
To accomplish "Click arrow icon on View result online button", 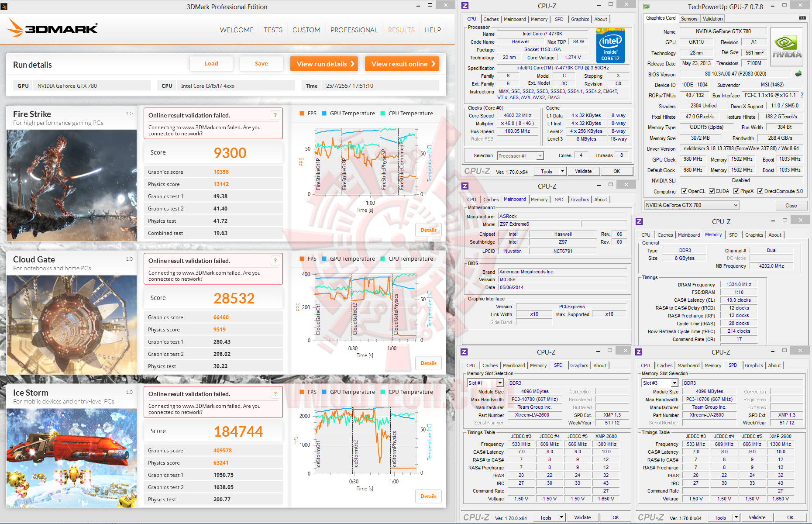I will point(433,64).
